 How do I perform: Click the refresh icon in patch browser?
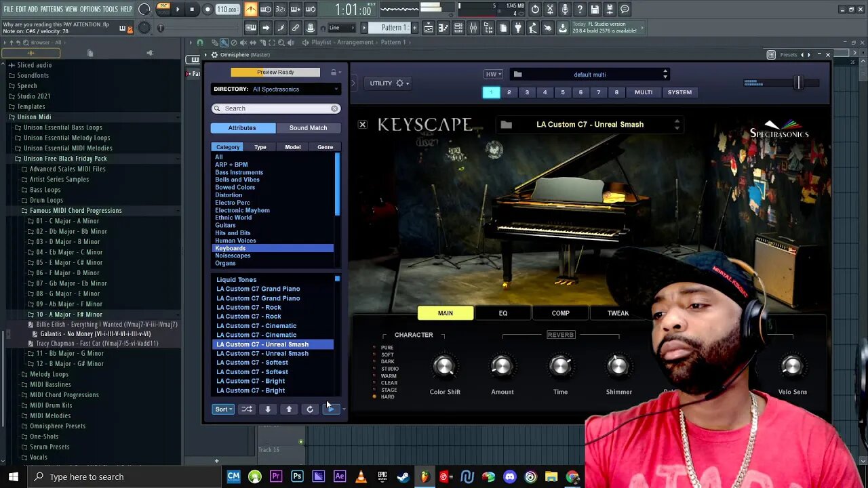click(x=310, y=409)
